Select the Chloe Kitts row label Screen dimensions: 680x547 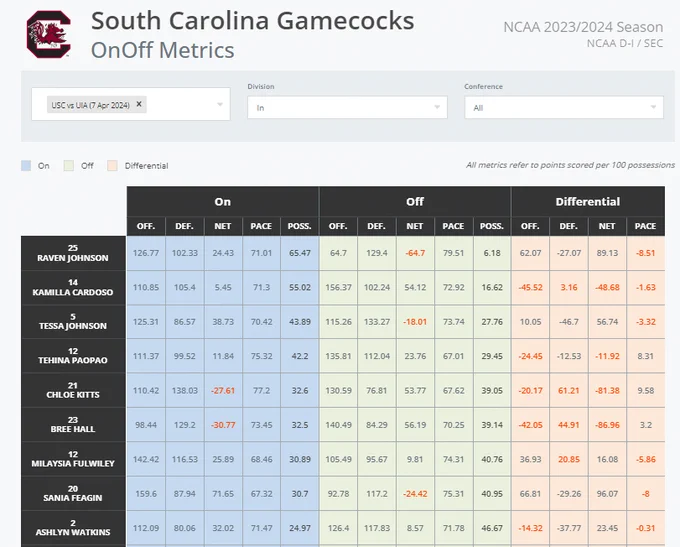pos(73,390)
